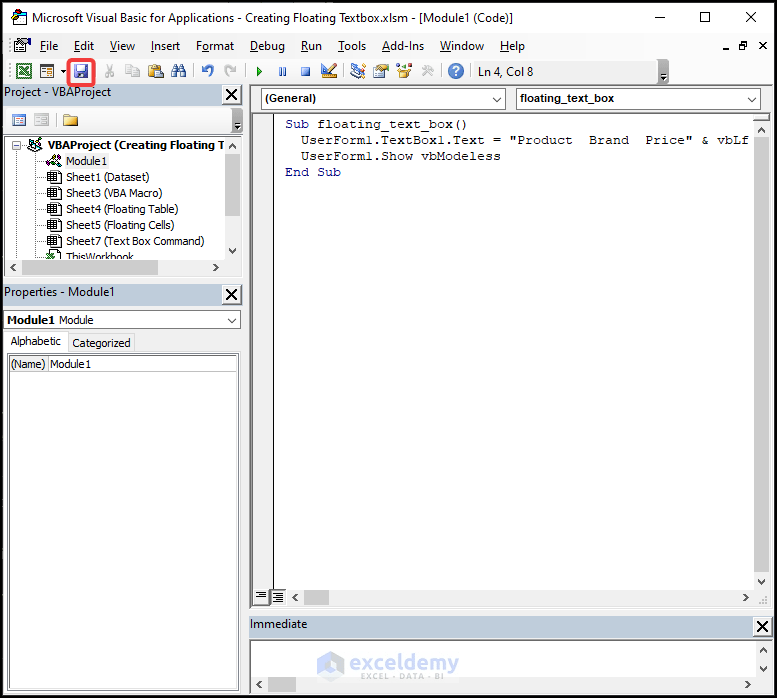This screenshot has width=777, height=698.
Task: Select Sheet3 (VBA Macro) in project tree
Action: (x=113, y=193)
